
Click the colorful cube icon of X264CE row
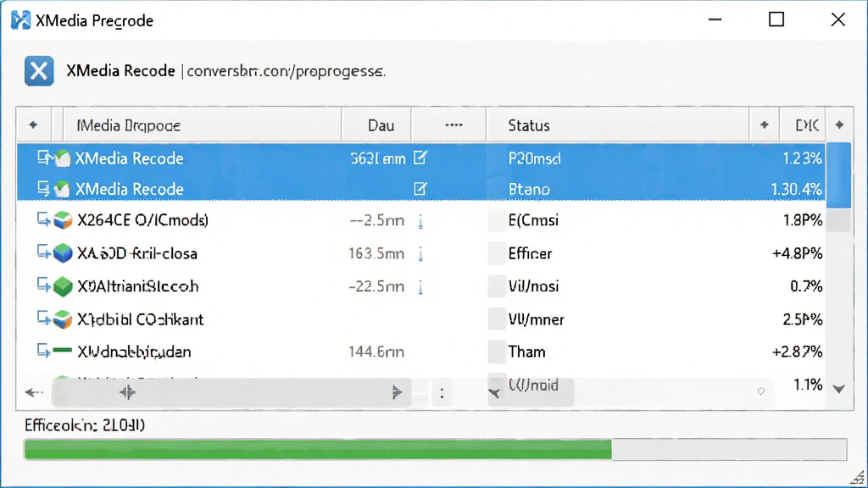coord(63,220)
